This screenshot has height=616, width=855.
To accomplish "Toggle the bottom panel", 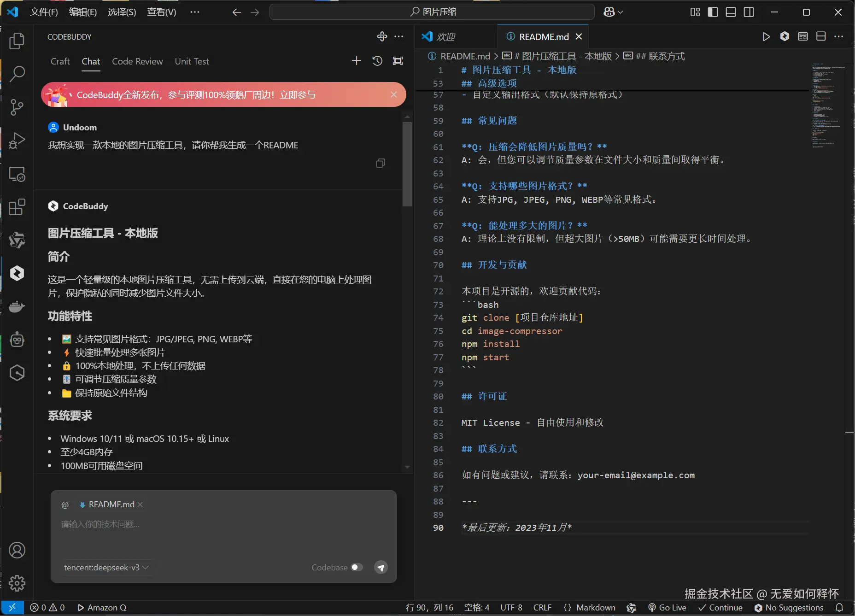I will tap(731, 12).
